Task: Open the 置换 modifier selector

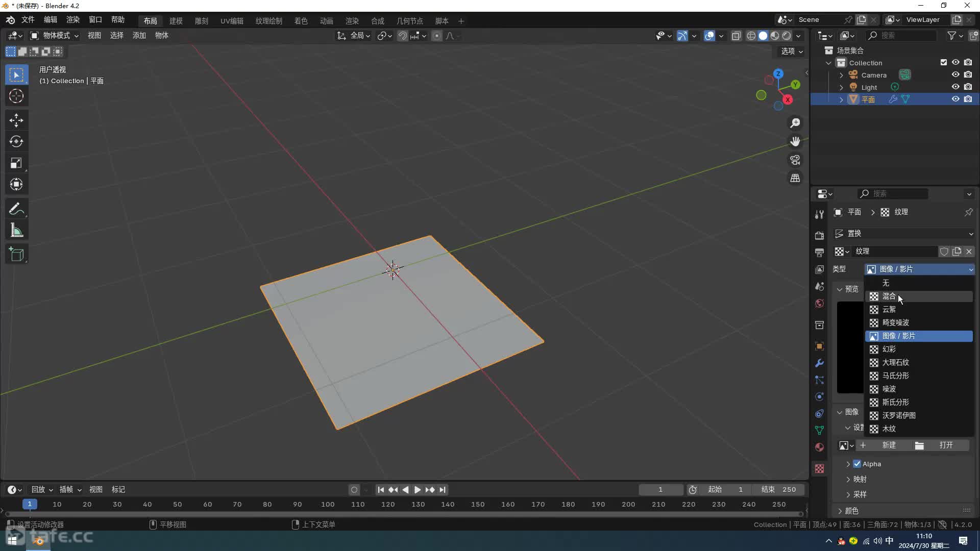Action: [x=903, y=234]
